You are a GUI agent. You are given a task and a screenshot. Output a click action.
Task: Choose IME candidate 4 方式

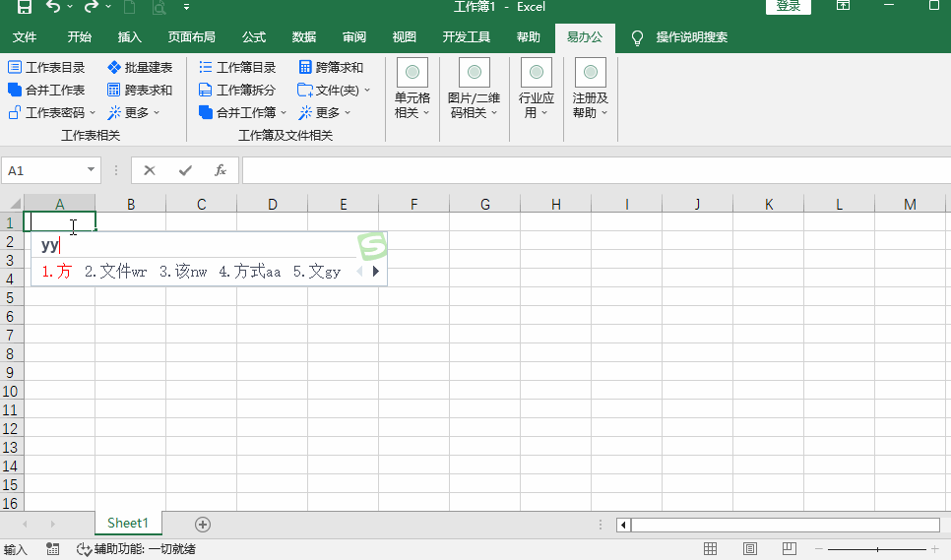[x=250, y=272]
